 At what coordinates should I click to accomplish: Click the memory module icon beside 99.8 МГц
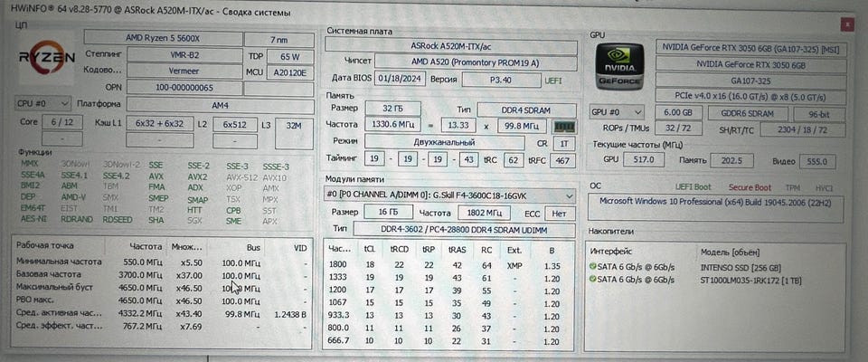pyautogui.click(x=564, y=127)
